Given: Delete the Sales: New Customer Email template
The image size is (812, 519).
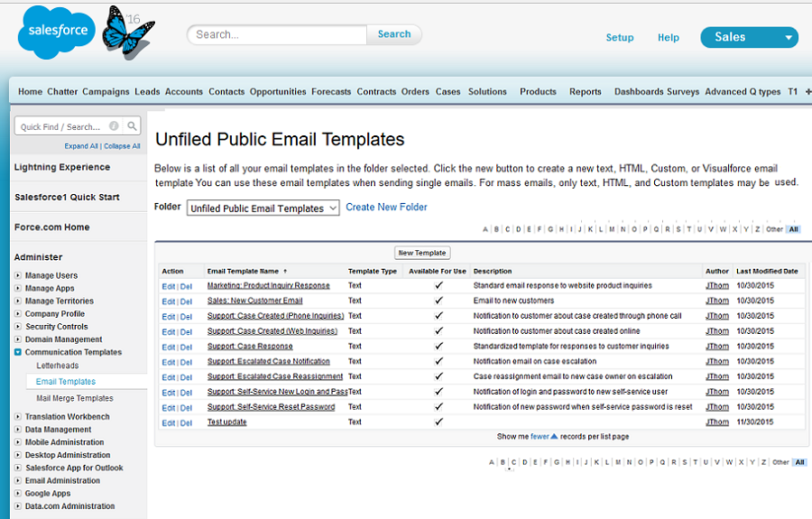Looking at the screenshot, I should tap(186, 301).
